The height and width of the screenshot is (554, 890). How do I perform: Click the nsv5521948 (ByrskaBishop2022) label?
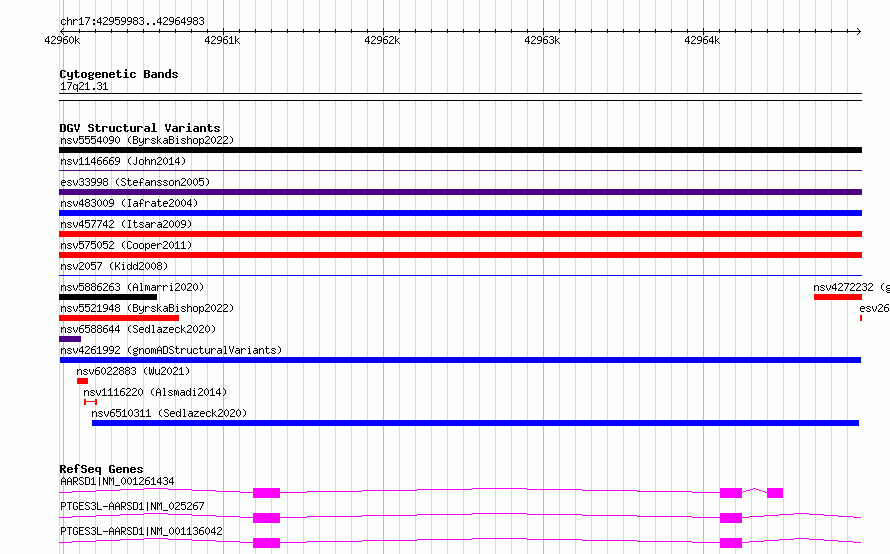click(x=147, y=308)
